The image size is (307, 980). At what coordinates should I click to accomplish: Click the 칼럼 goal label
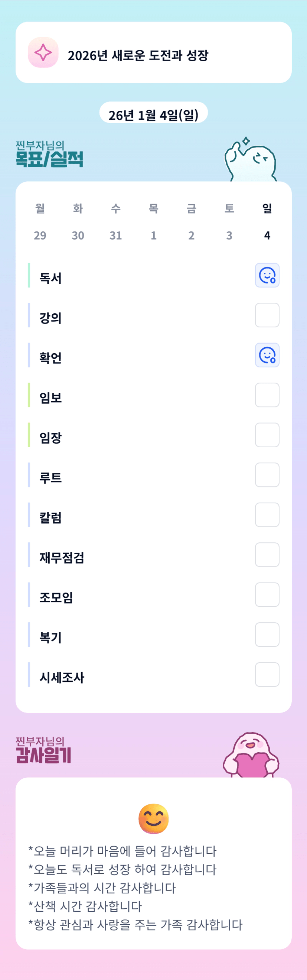click(50, 517)
